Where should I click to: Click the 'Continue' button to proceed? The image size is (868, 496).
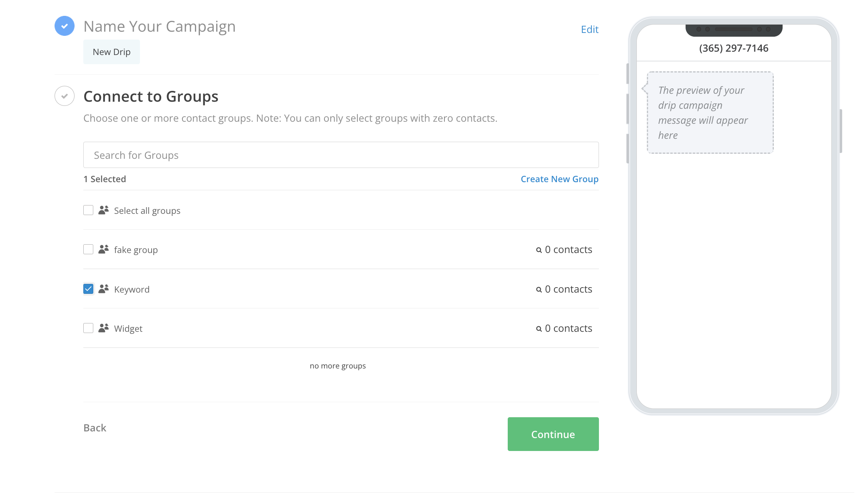pos(553,434)
